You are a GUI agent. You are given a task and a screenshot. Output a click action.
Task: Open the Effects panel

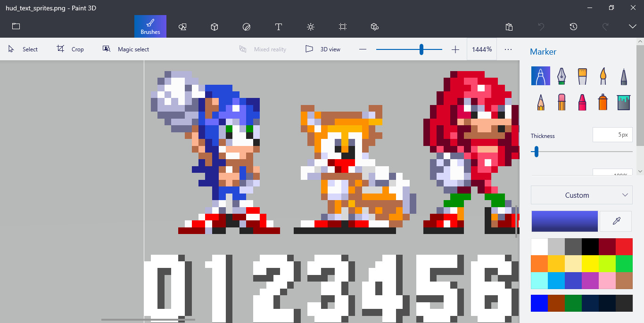point(310,27)
